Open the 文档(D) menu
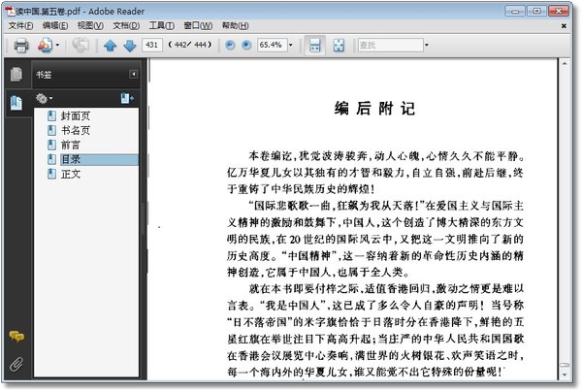Screen dimensions: 582x392 [126, 25]
